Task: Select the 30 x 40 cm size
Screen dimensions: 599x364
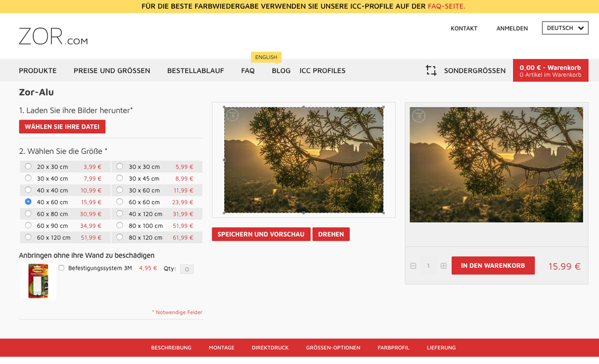Action: point(28,178)
